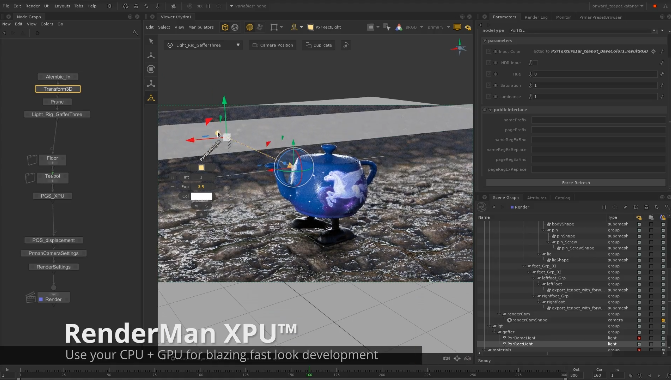The height and width of the screenshot is (380, 671).
Task: Switch to the Attributes tab
Action: pyautogui.click(x=536, y=198)
